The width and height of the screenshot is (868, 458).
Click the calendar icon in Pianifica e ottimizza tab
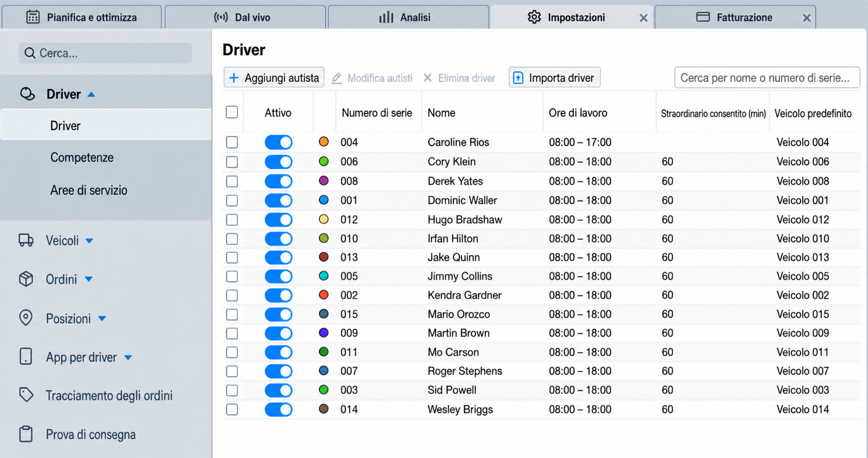[x=33, y=17]
